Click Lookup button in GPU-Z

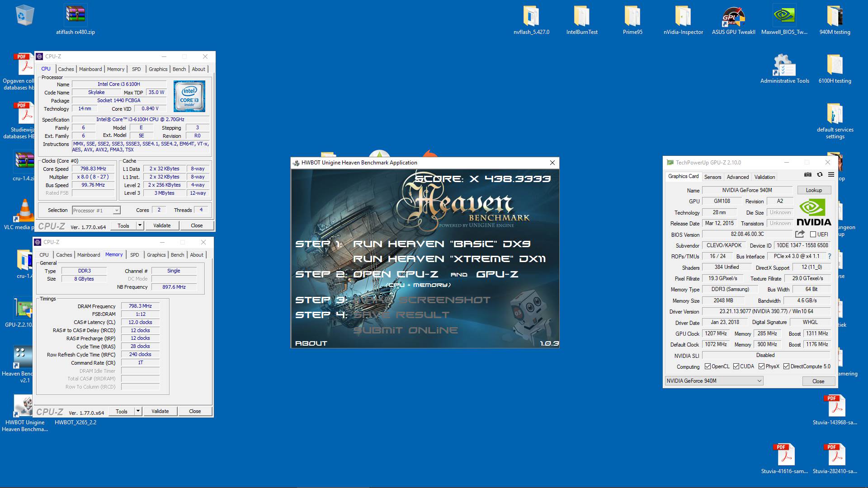pos(814,190)
